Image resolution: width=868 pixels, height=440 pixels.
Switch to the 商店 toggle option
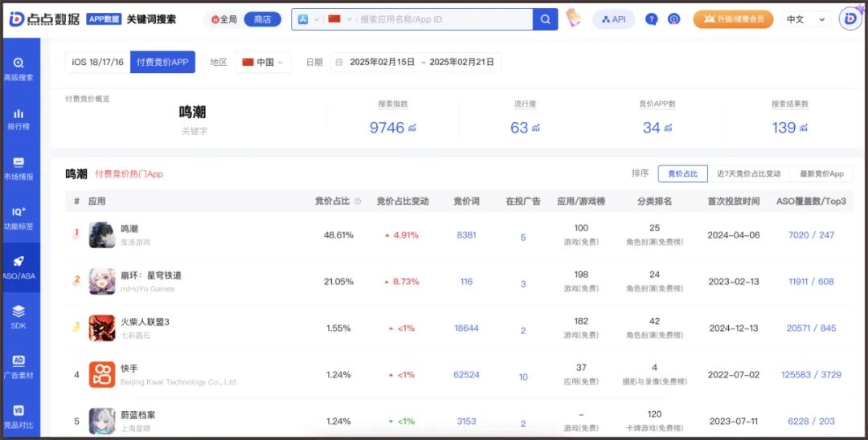click(x=262, y=19)
